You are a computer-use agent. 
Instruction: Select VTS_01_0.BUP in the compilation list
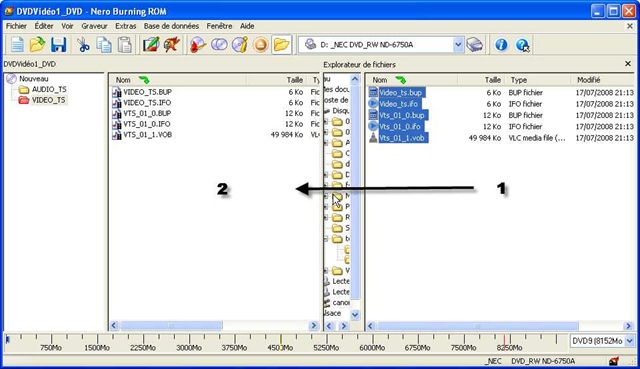click(147, 113)
